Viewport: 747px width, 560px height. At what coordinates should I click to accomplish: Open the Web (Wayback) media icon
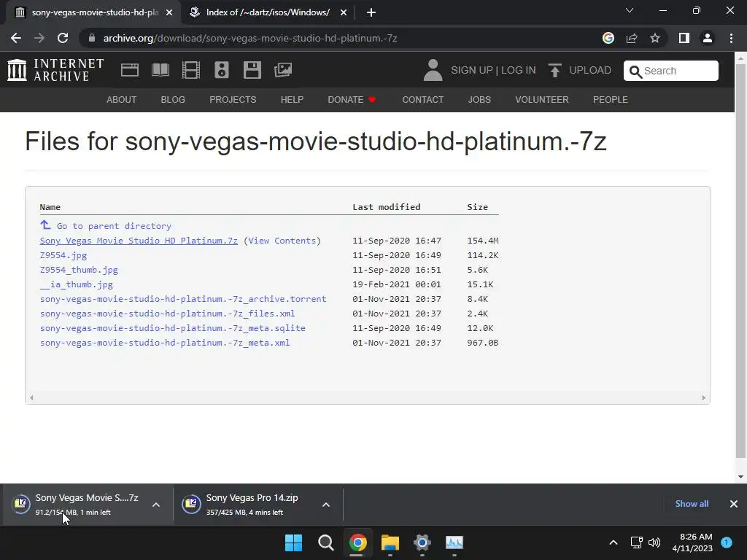[130, 70]
